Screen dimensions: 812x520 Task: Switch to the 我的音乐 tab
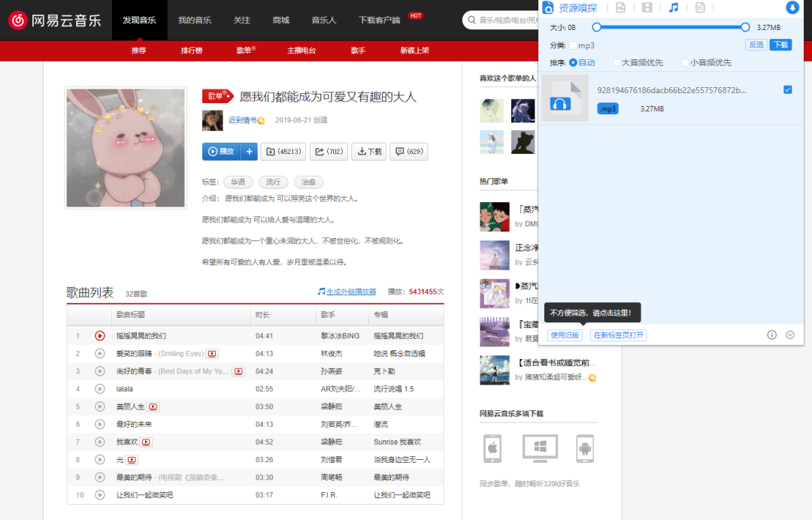pos(195,20)
